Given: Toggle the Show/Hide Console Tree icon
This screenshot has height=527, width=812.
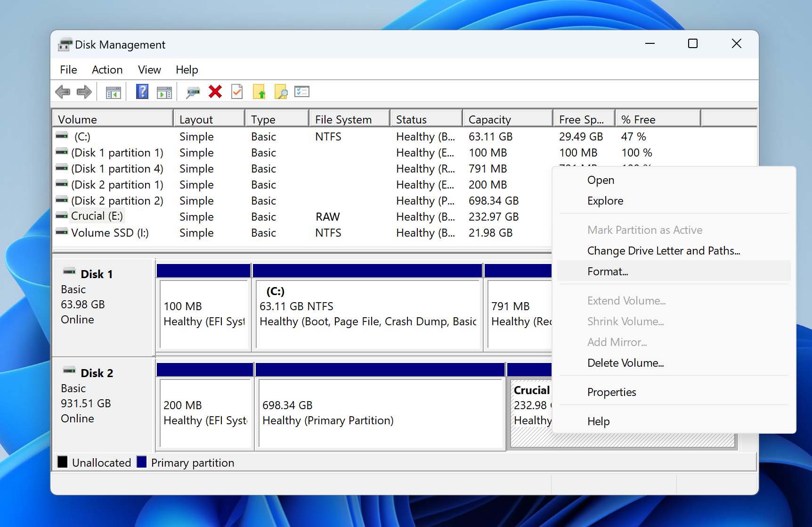Looking at the screenshot, I should [113, 92].
